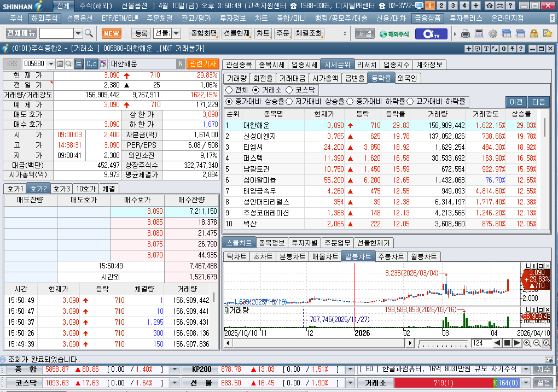Click the magnifier next to the menu search box

point(89,33)
